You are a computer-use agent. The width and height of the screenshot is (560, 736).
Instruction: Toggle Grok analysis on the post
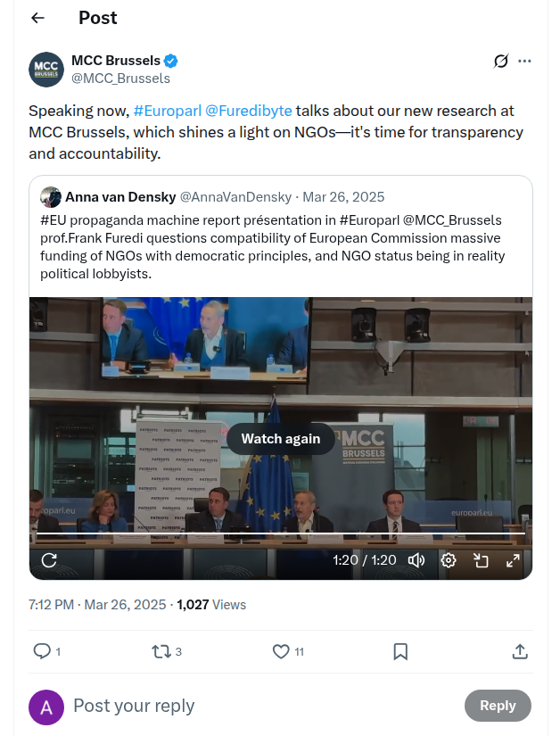click(500, 61)
